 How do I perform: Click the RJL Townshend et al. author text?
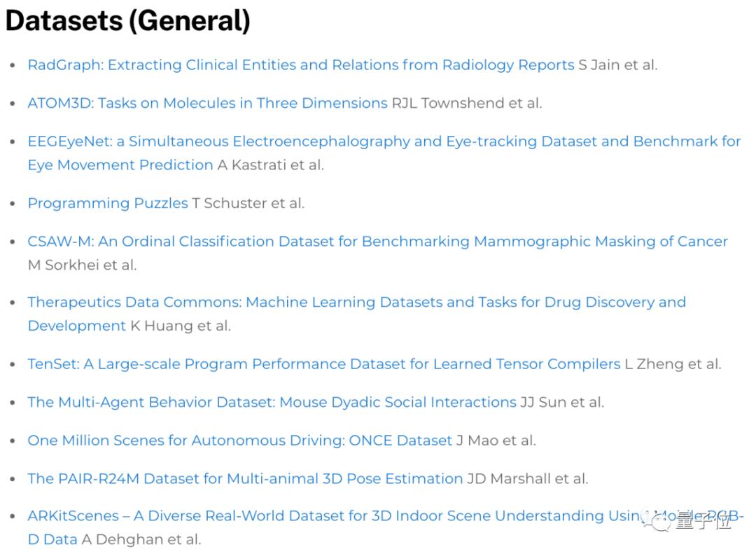467,103
